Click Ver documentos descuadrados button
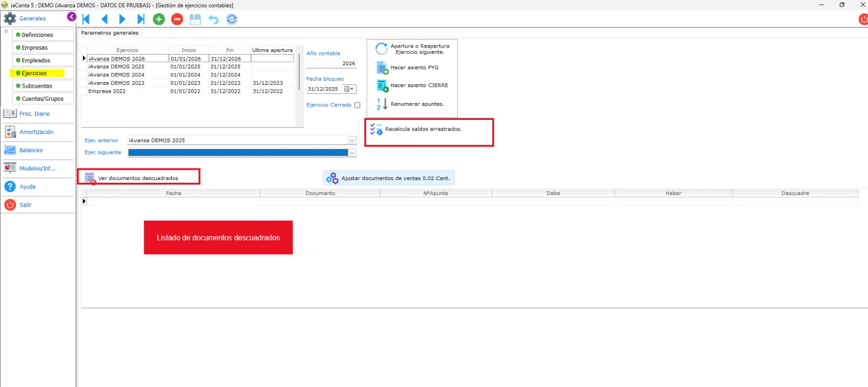 click(132, 178)
